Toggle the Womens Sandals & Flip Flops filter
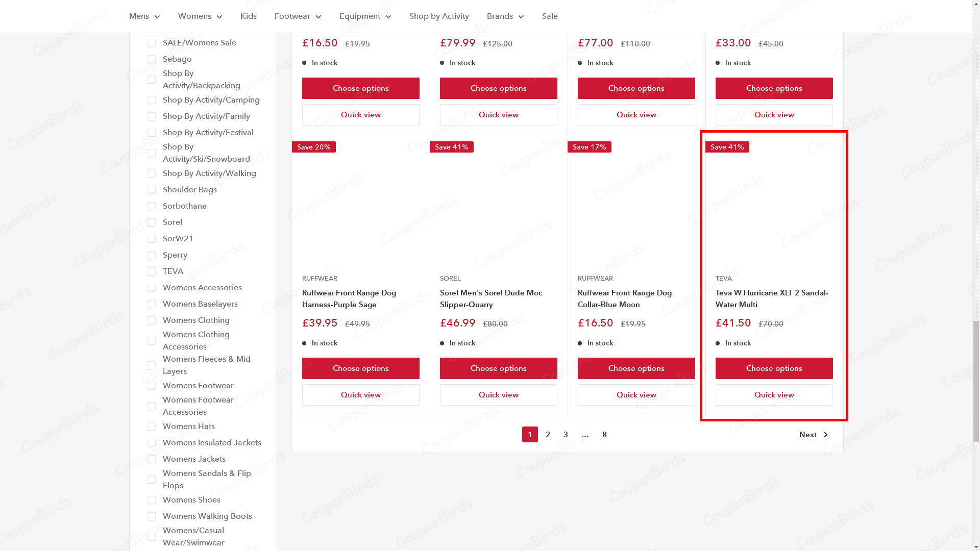Screen dimensions: 980x551 151,479
